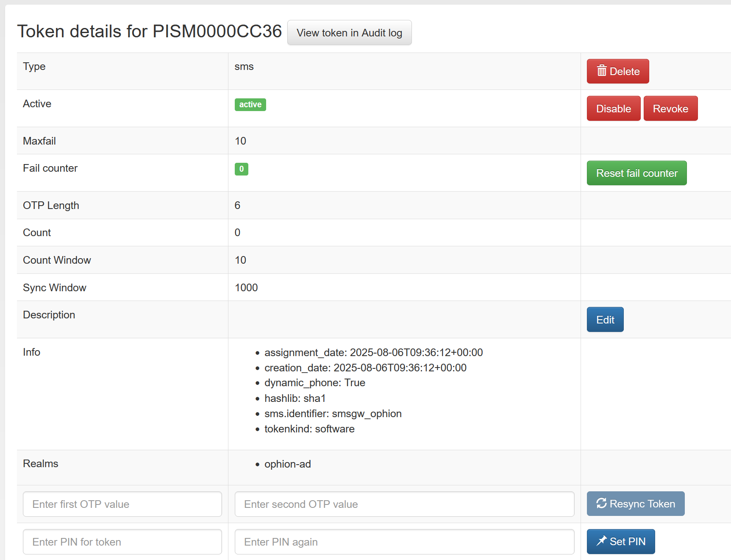Image resolution: width=731 pixels, height=560 pixels.
Task: Edit the token description
Action: [x=605, y=320]
